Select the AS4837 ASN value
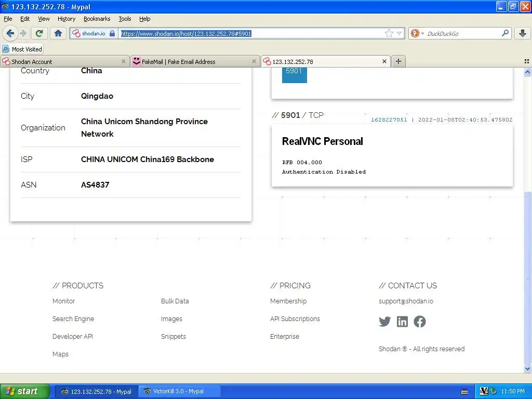The image size is (532, 399). (x=95, y=185)
